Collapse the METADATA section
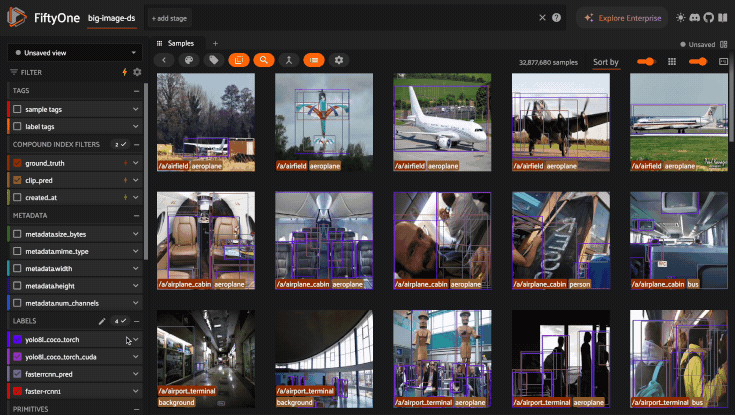The width and height of the screenshot is (735, 415). click(x=136, y=216)
